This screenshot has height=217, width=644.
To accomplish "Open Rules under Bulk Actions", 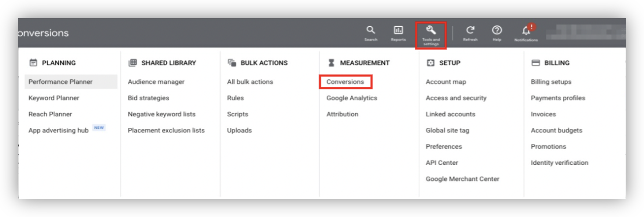I will tap(235, 98).
